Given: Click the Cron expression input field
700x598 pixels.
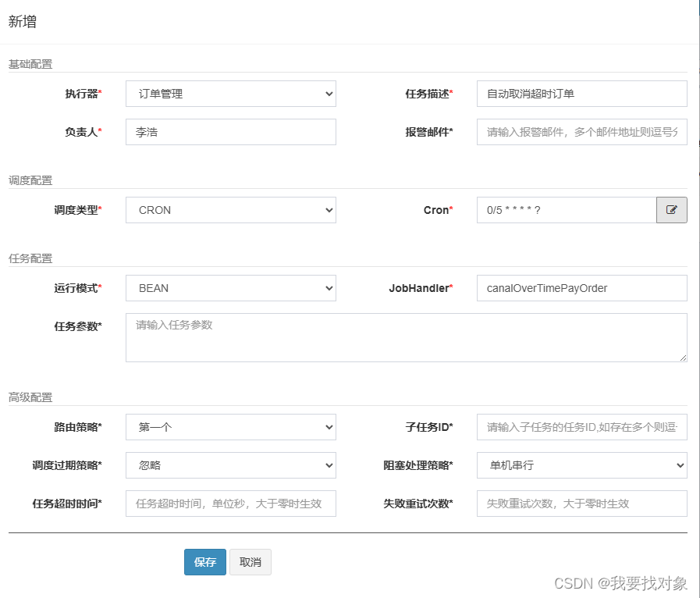Looking at the screenshot, I should [x=567, y=210].
